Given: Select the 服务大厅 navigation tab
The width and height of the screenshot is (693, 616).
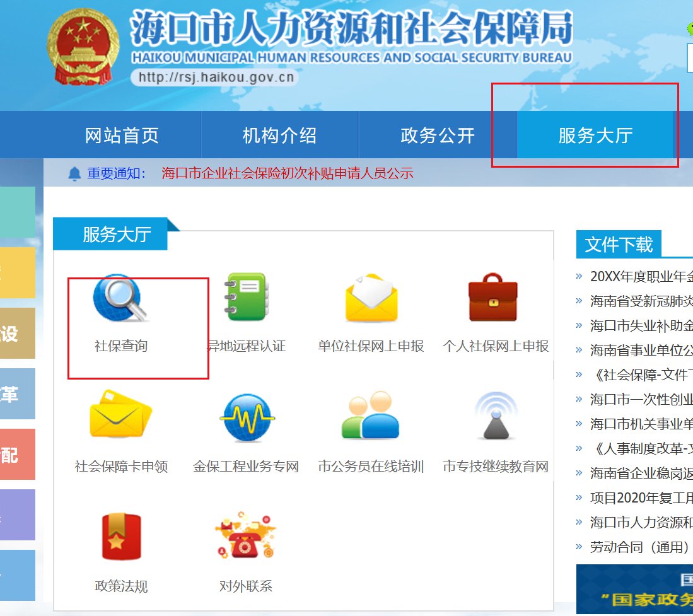Looking at the screenshot, I should (x=595, y=135).
